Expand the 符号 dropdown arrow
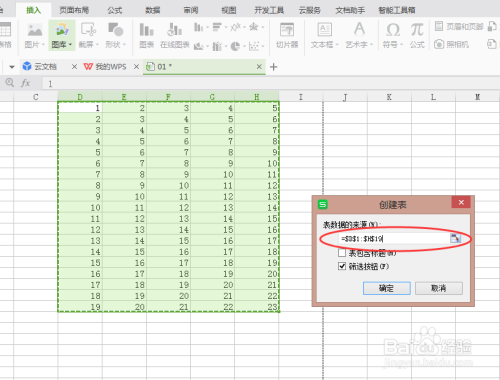This screenshot has width=500, height=380. (x=402, y=44)
